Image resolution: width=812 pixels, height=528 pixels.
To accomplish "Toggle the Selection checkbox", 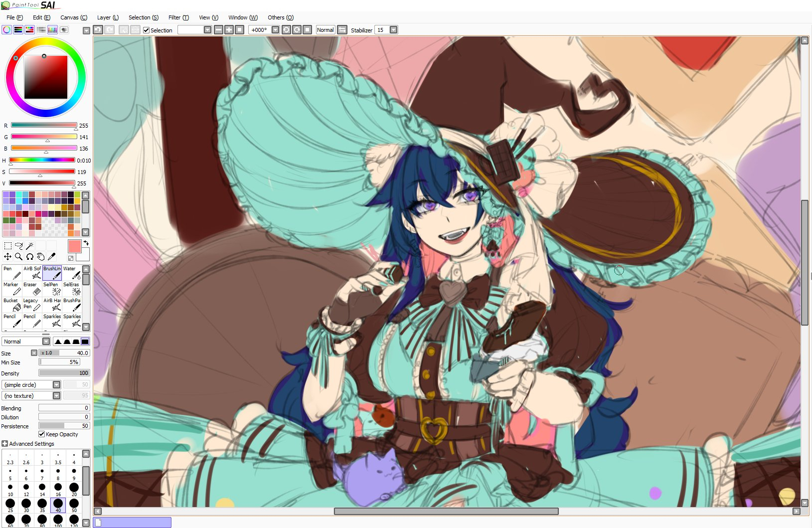I will pos(147,30).
